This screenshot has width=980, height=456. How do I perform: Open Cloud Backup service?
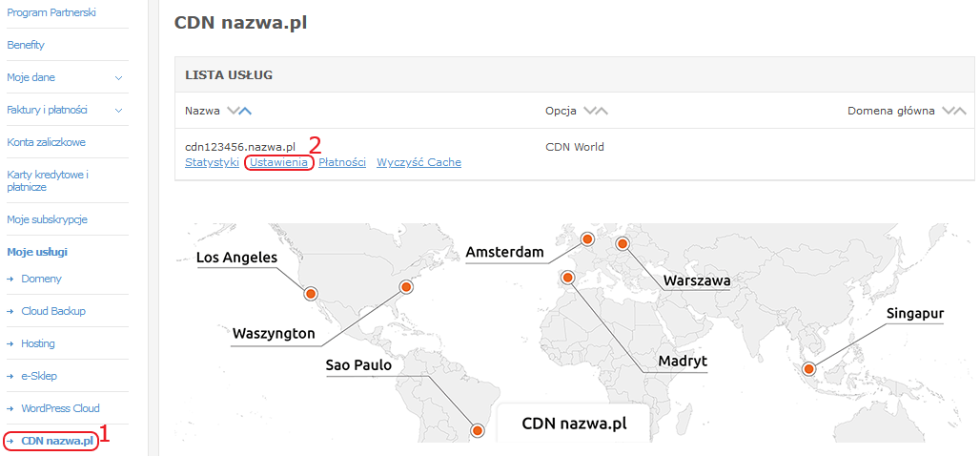pos(53,312)
